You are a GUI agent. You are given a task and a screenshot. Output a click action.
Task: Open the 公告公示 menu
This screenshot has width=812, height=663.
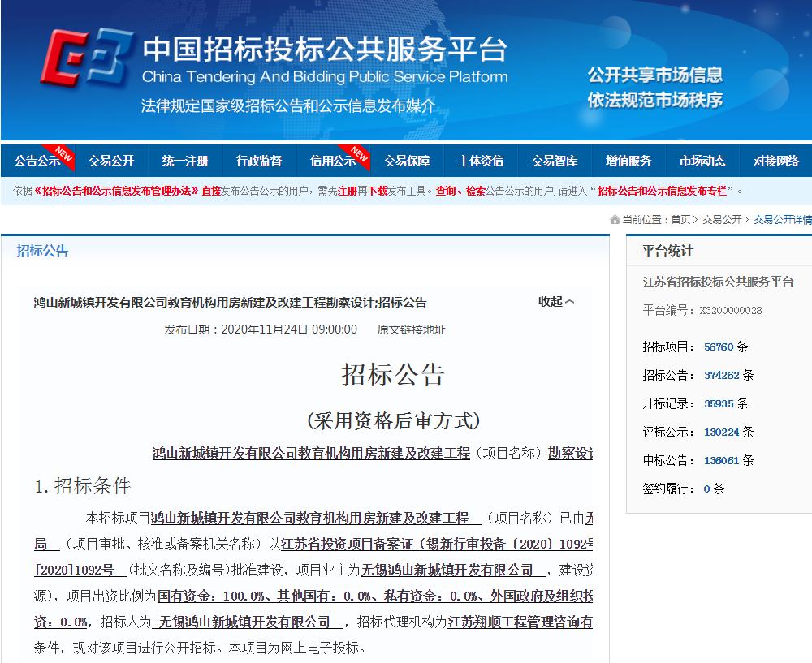(x=37, y=161)
